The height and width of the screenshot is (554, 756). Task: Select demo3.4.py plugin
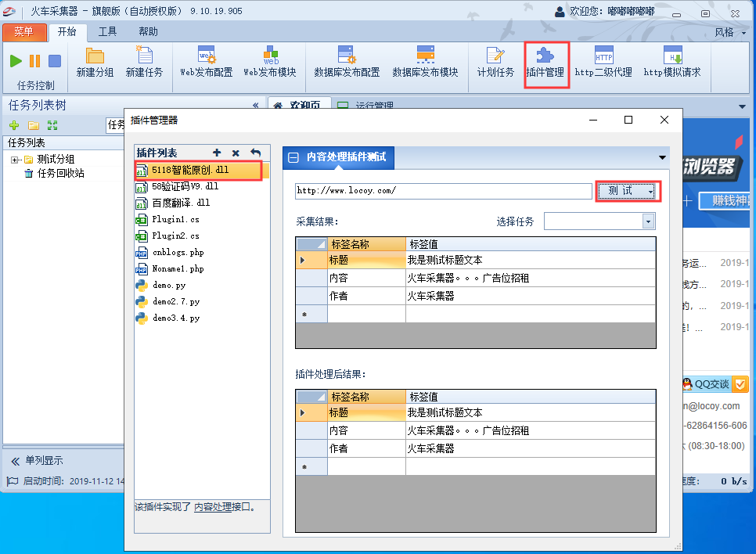pos(176,318)
